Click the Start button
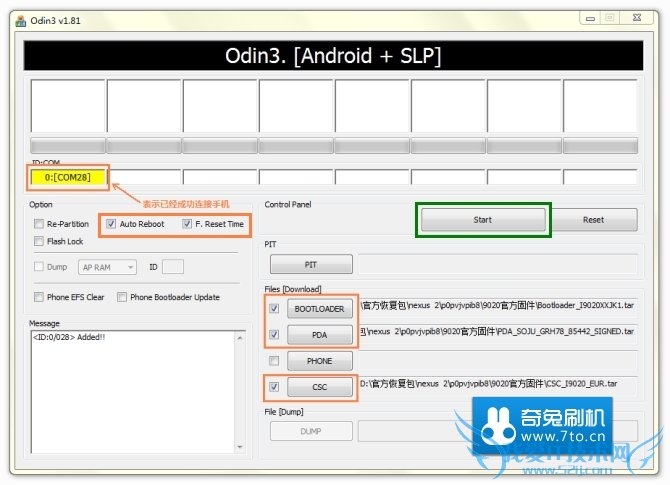This screenshot has width=670, height=485. 483,220
